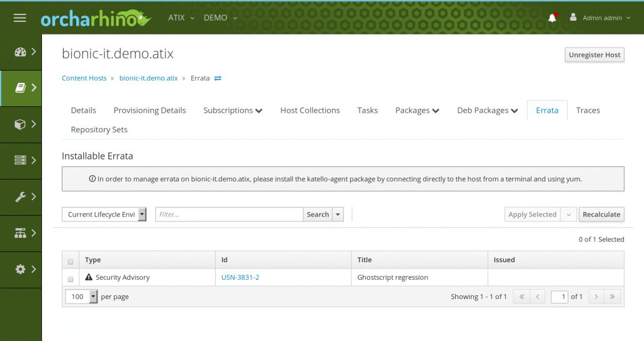Change the 100 per page dropdown

click(81, 296)
